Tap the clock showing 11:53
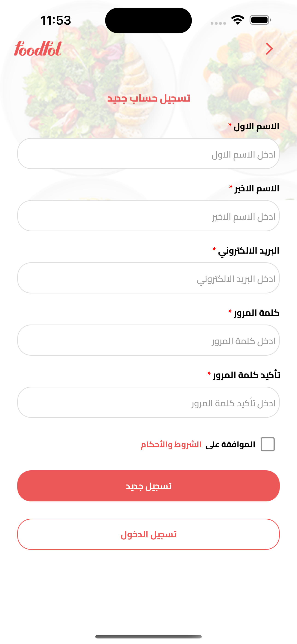Image resolution: width=297 pixels, height=644 pixels. coord(55,20)
